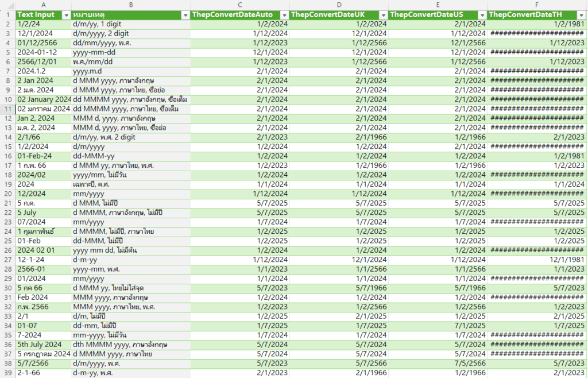Select the cell containing 5 ก.ค.
Screen dimensions: 588x378
(44, 203)
